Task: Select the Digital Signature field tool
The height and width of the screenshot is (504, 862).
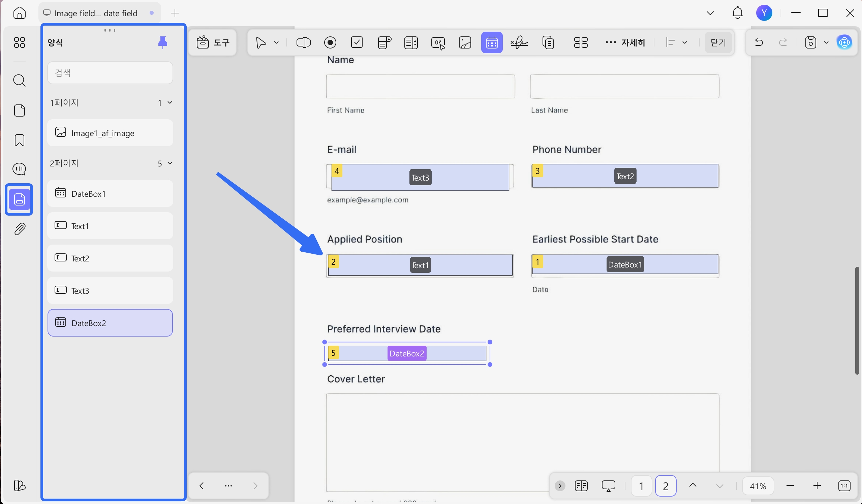Action: click(x=519, y=42)
